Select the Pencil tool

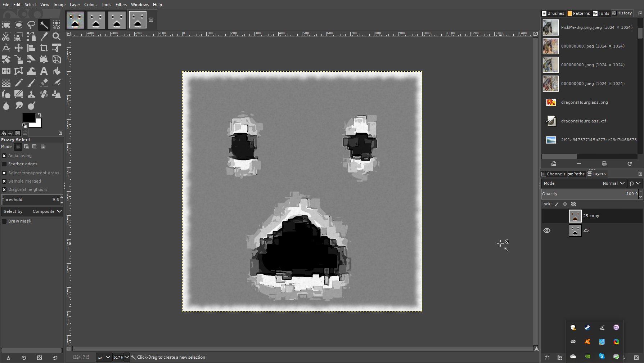(x=19, y=82)
